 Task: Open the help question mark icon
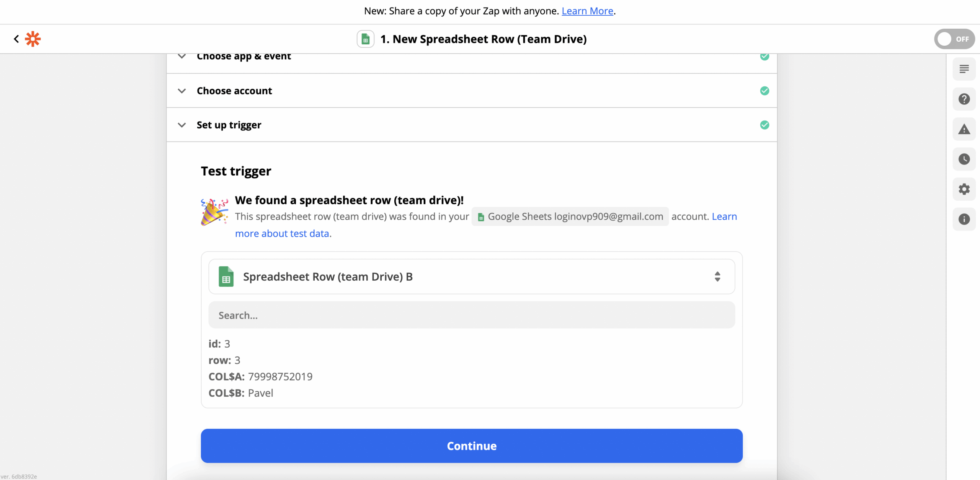964,99
